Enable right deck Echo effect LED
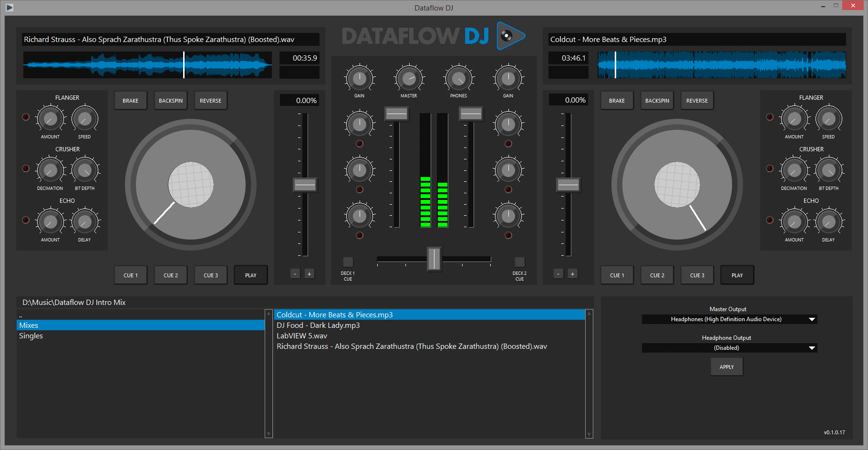Screen dimensions: 868x450 click(770, 220)
